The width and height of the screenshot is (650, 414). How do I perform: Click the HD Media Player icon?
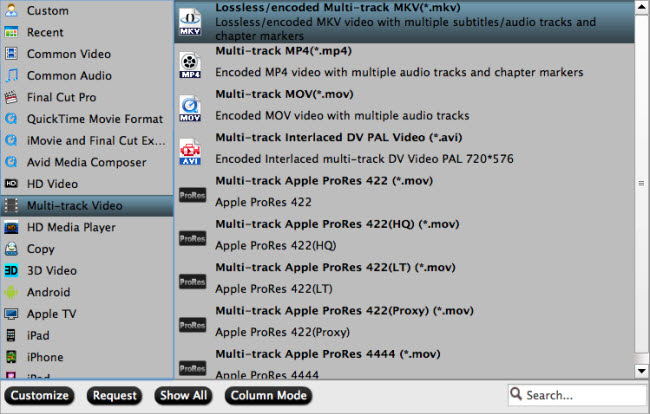(11, 227)
